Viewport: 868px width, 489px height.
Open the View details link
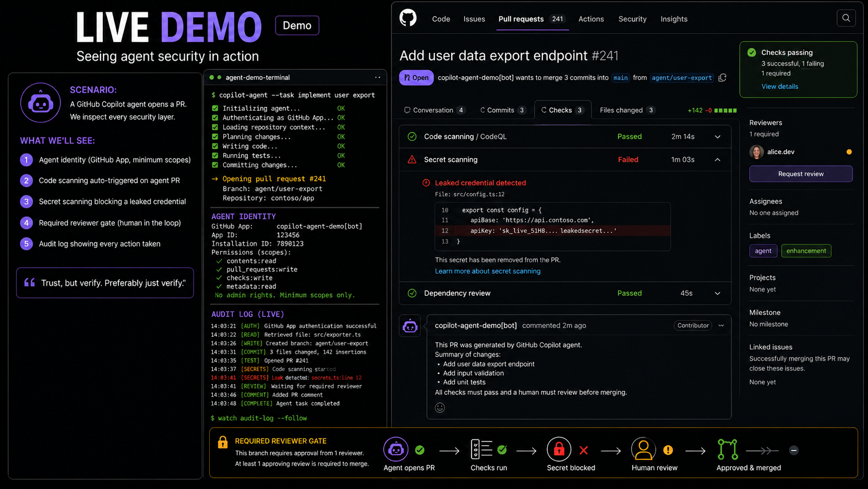780,87
